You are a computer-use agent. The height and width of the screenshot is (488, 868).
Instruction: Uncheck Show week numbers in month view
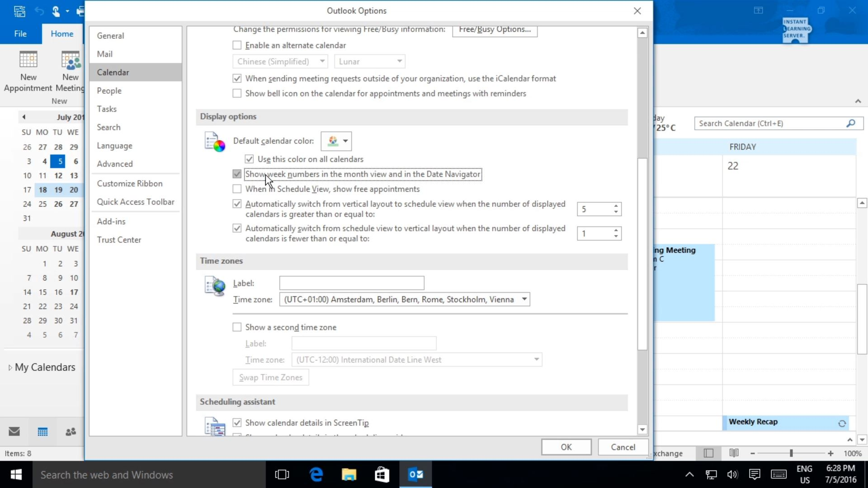237,174
